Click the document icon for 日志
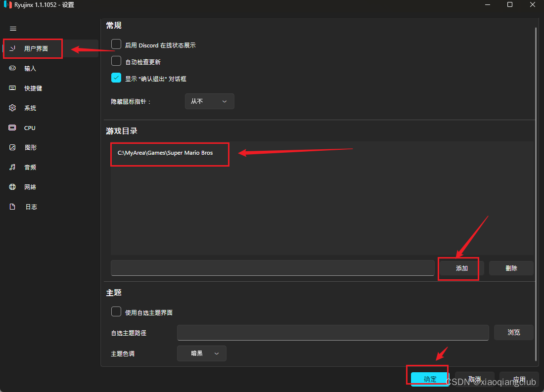The width and height of the screenshot is (544, 392). coord(13,207)
